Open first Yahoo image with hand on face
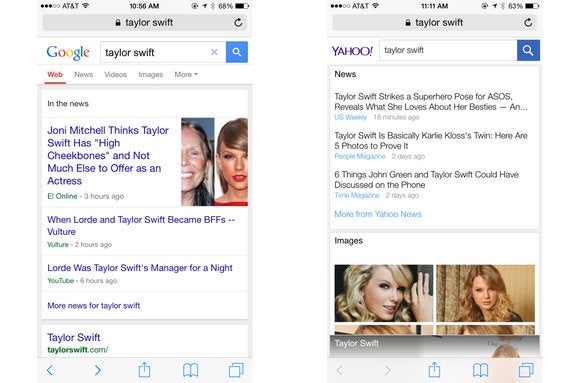 pos(384,293)
